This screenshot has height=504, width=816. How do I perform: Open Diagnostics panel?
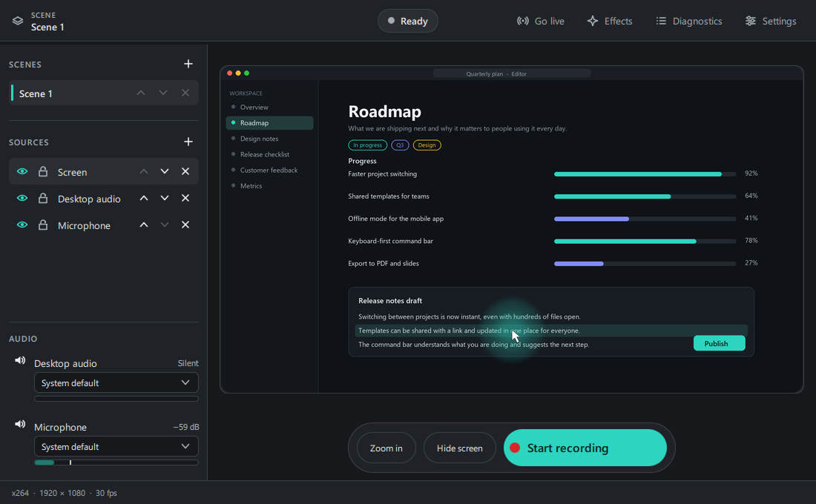[x=689, y=21]
